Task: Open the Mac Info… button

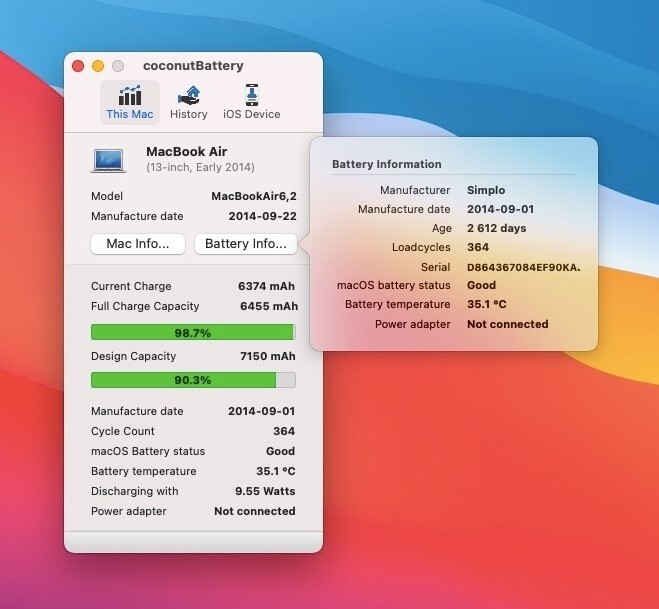Action: tap(138, 244)
